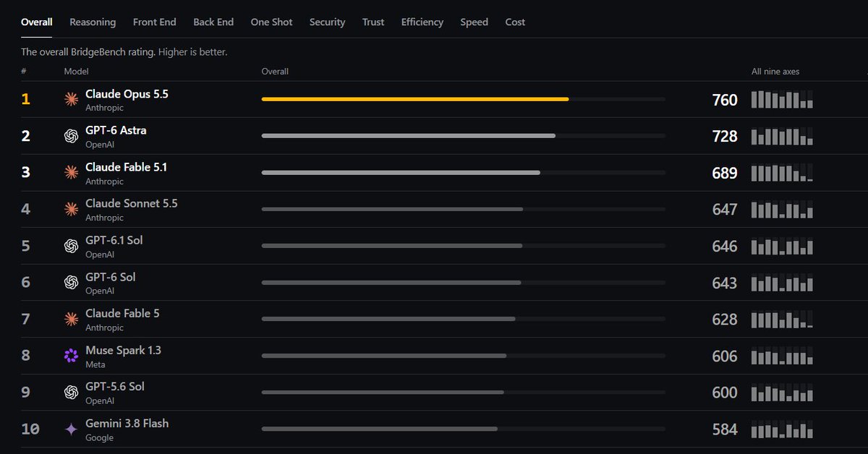868x454 pixels.
Task: Open the nine-axes mini chart for Claude Sonnet 5.5
Action: tap(782, 209)
